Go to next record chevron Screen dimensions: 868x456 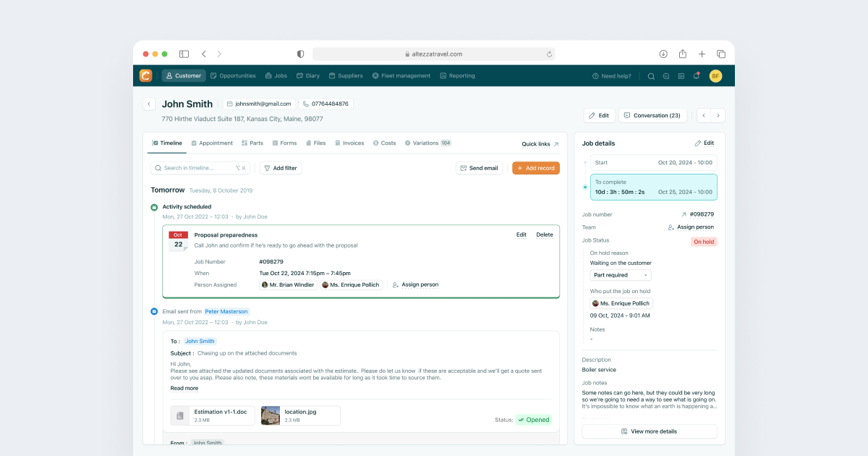(718, 115)
